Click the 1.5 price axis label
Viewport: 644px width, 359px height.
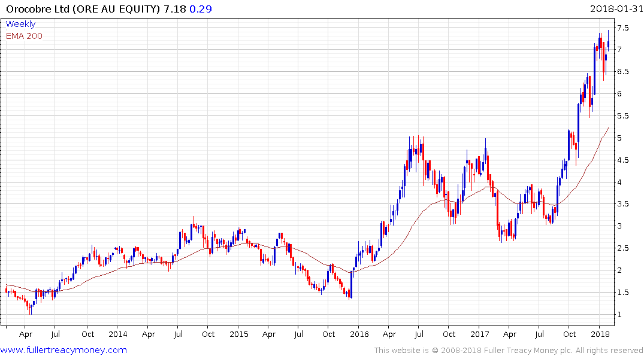[622, 293]
